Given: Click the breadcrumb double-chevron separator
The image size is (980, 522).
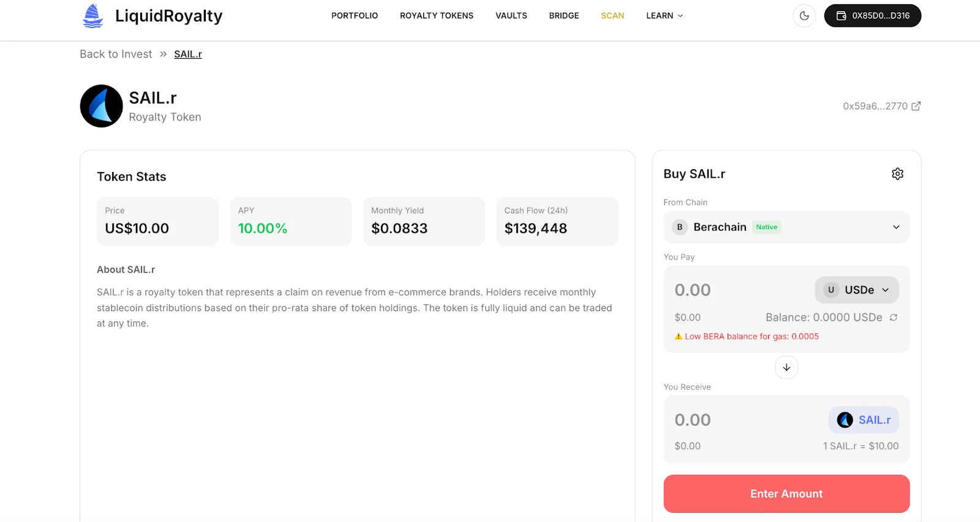Looking at the screenshot, I should tap(163, 54).
